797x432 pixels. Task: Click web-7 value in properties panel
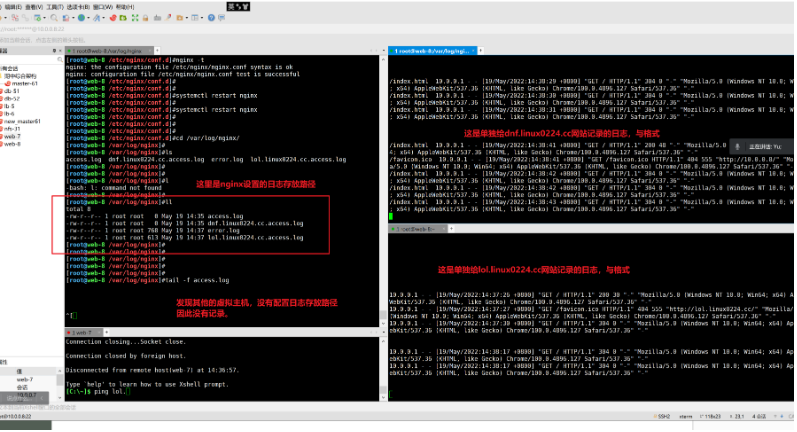point(24,380)
